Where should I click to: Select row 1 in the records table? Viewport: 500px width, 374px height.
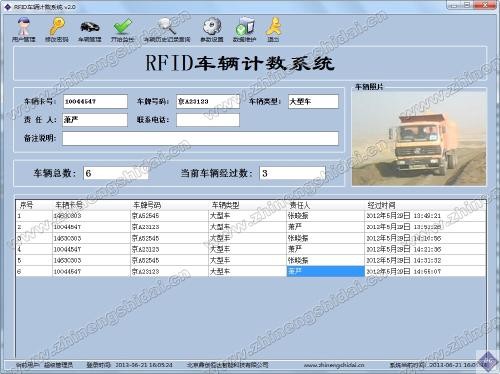[251, 216]
